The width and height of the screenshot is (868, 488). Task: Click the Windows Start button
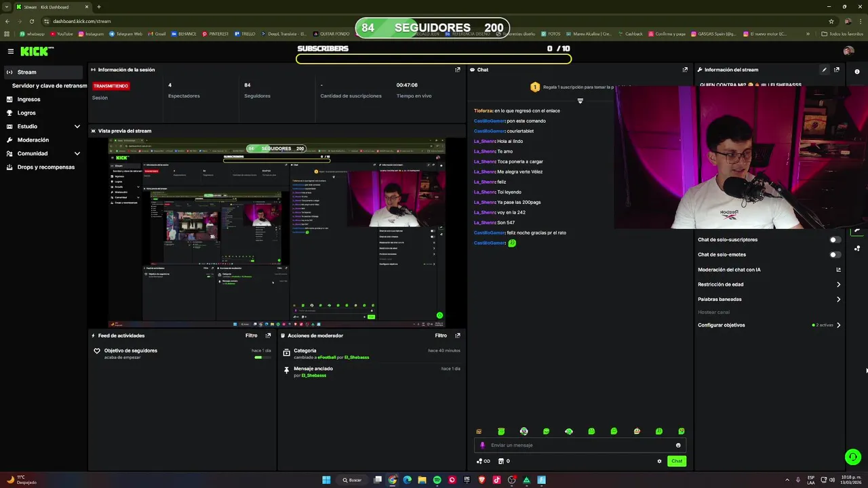[326, 480]
